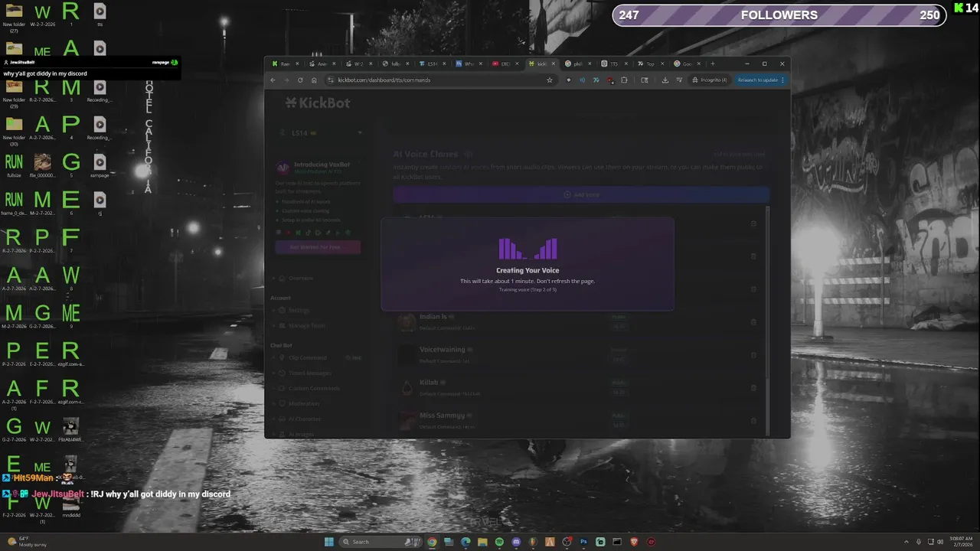The width and height of the screenshot is (980, 551).
Task: Delete the Indian Is voice
Action: [753, 322]
